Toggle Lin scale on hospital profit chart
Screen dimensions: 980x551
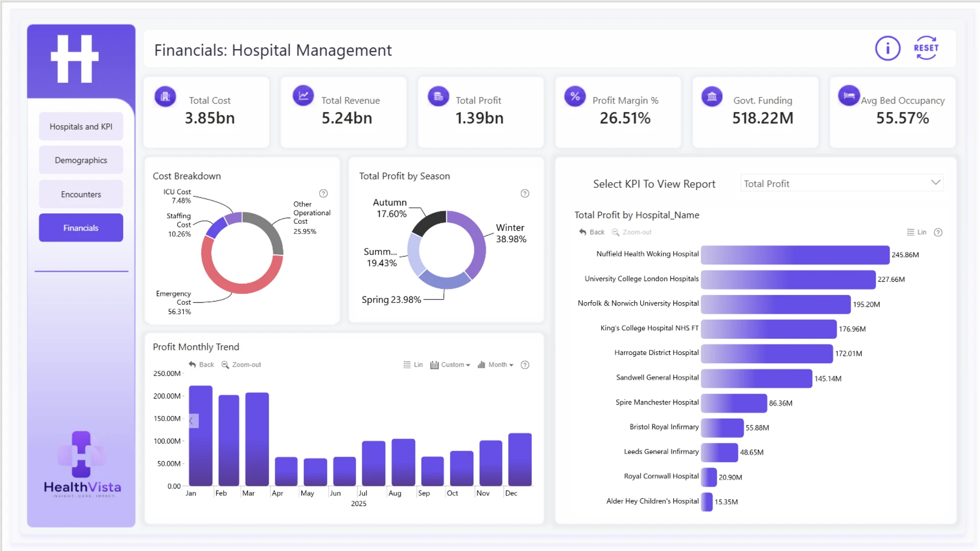(x=917, y=232)
